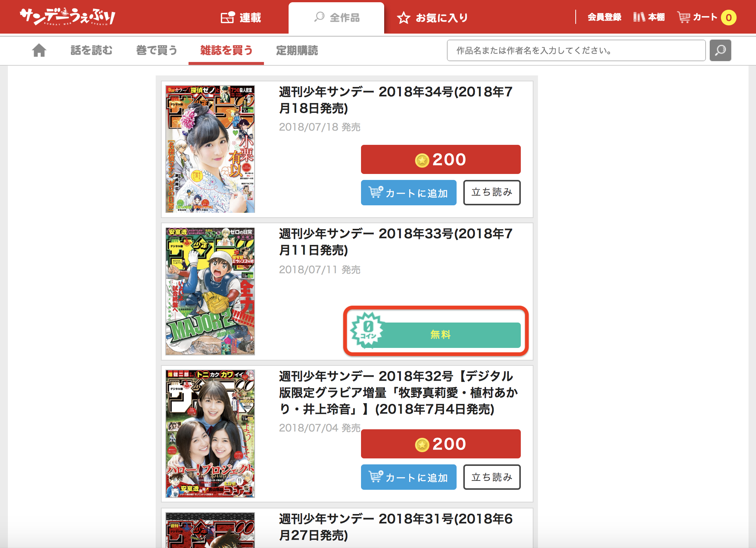Open the 連載 tab
The height and width of the screenshot is (548, 756).
click(x=241, y=18)
